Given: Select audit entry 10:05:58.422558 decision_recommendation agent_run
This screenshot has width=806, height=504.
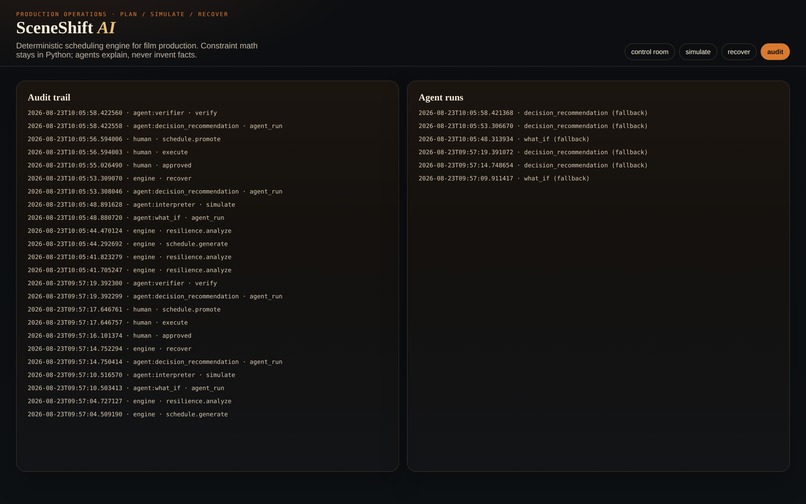Looking at the screenshot, I should [x=155, y=126].
